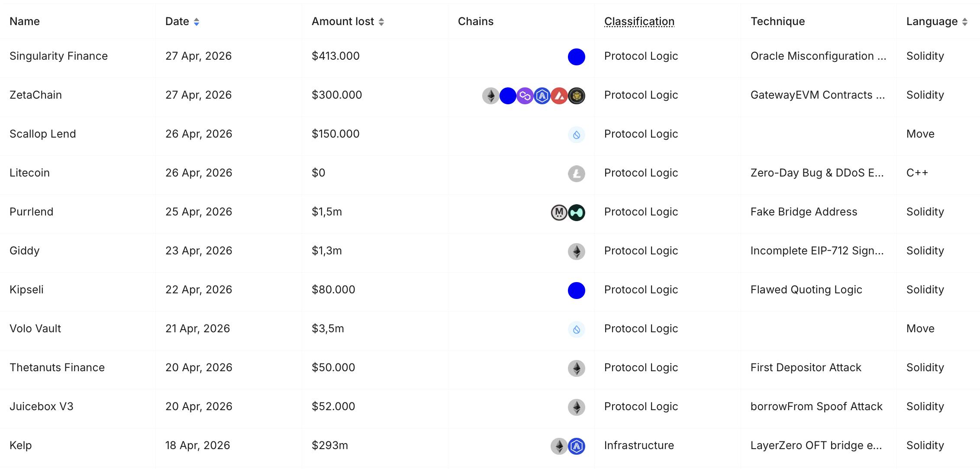Click the Avalanche chain icon in ZetaChain row
Viewport: 980px width, 469px height.
click(559, 96)
